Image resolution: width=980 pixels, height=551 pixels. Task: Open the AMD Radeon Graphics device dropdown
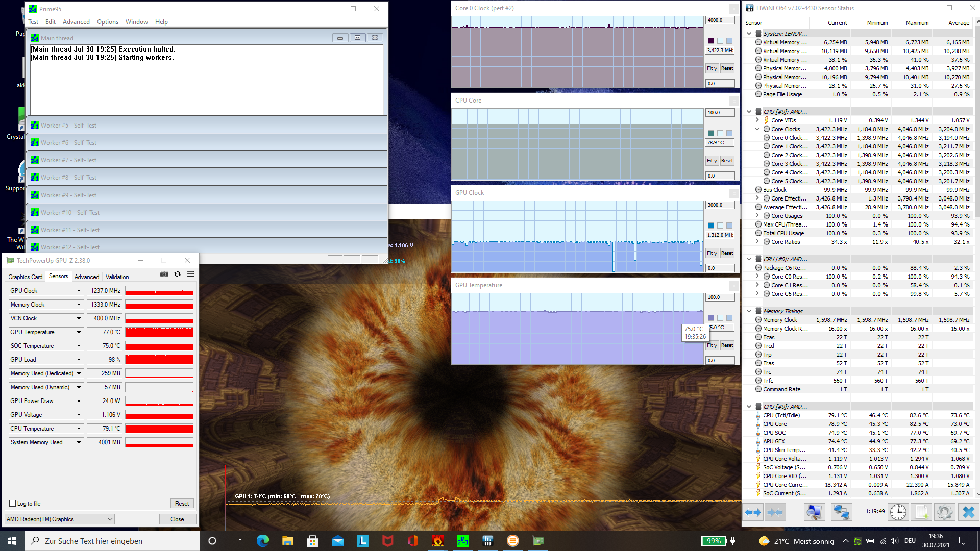(110, 519)
